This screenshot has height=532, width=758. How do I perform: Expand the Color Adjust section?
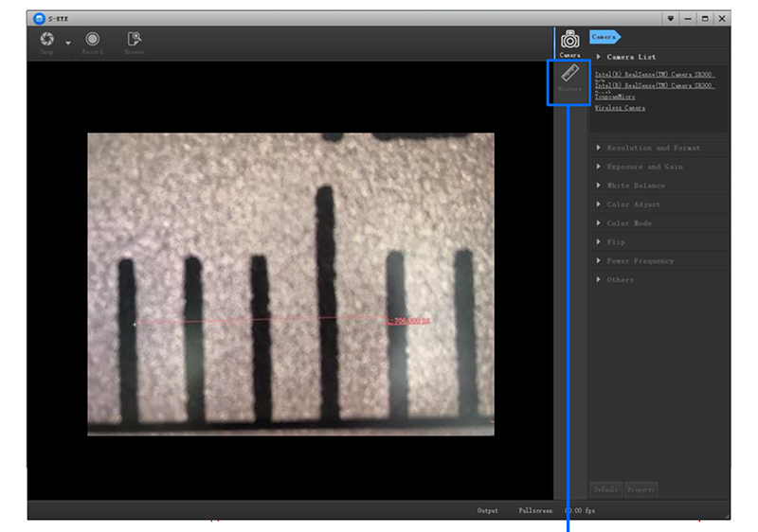pos(633,204)
